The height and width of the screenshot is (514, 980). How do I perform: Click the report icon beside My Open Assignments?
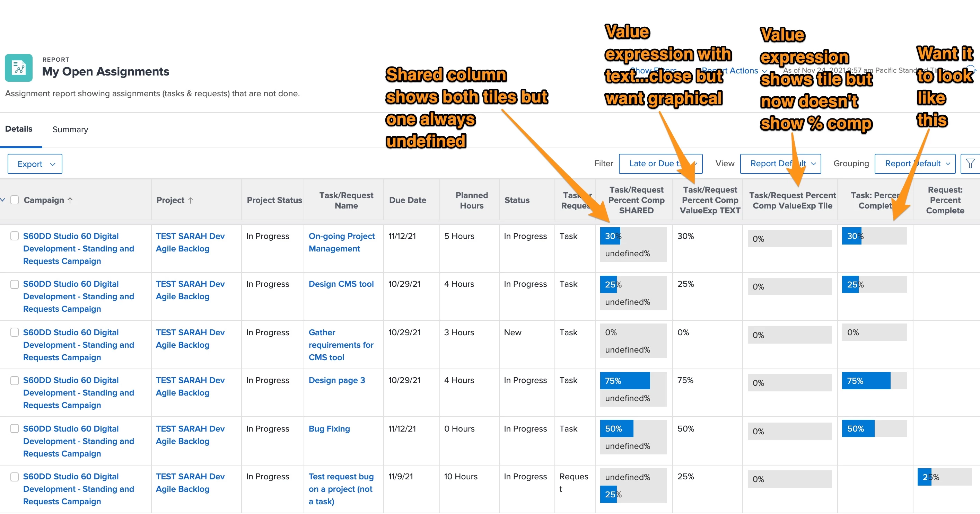point(18,68)
